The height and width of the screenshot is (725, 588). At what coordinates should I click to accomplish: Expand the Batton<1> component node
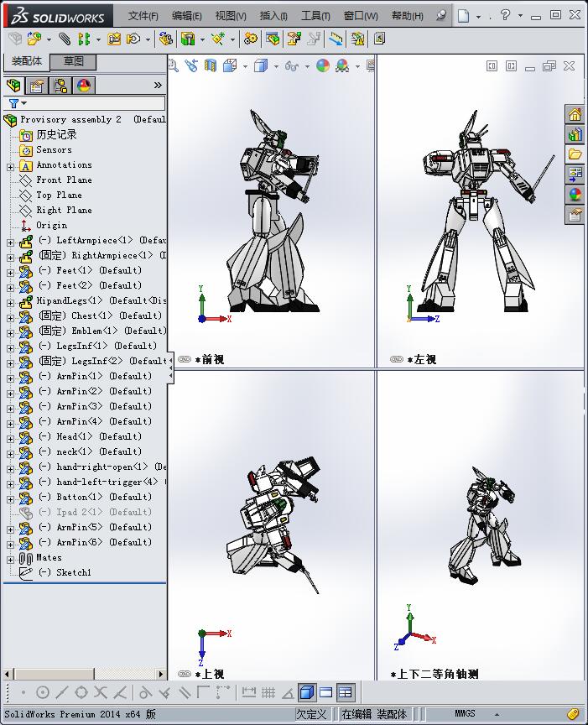(x=10, y=499)
